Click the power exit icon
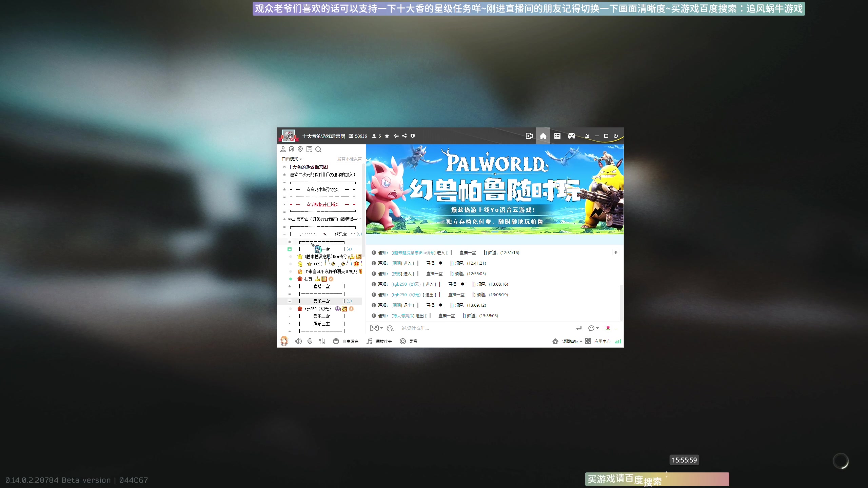 [x=616, y=136]
